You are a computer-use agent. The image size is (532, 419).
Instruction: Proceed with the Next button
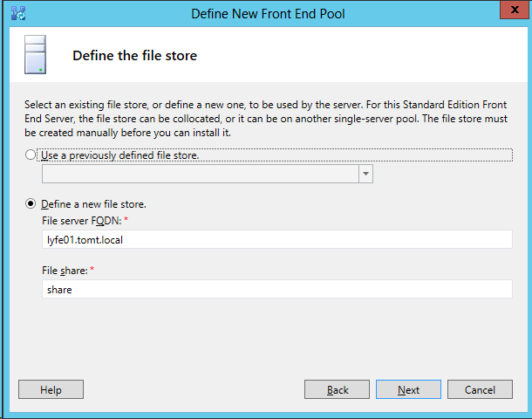pyautogui.click(x=408, y=389)
